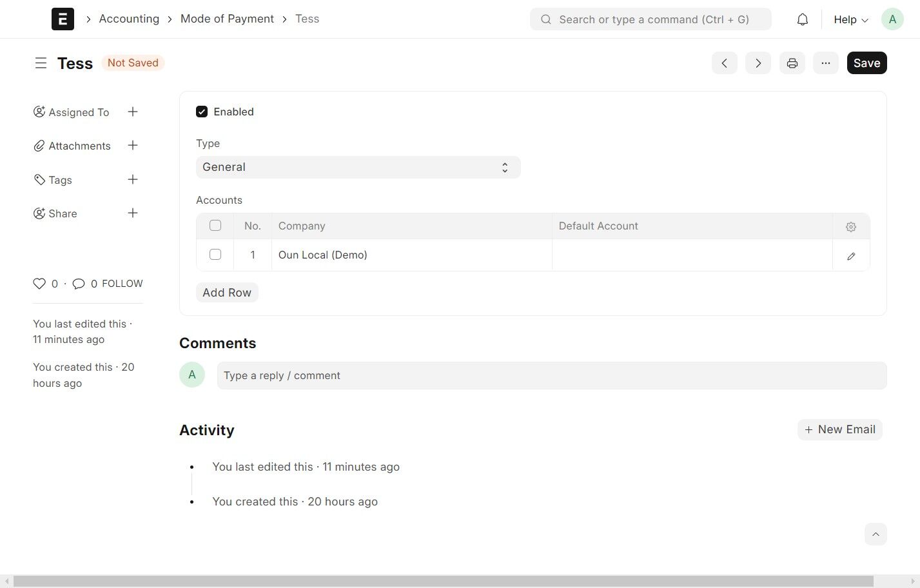920x588 pixels.
Task: Open the notifications bell
Action: (x=802, y=19)
